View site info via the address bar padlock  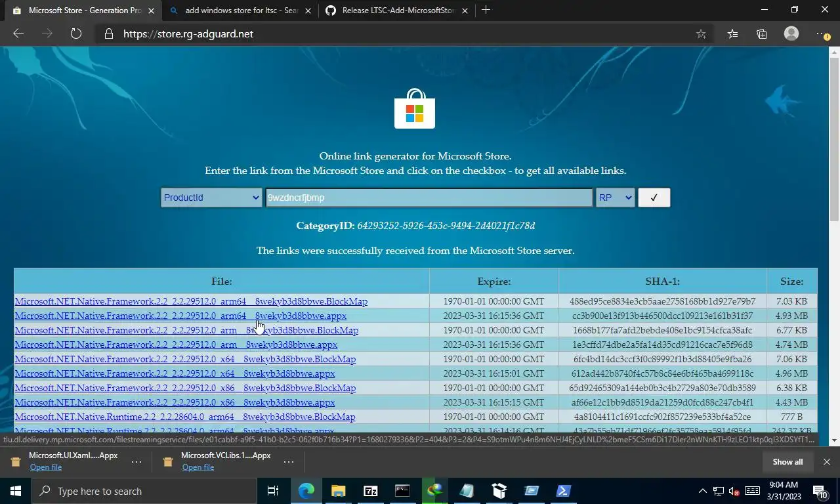109,33
